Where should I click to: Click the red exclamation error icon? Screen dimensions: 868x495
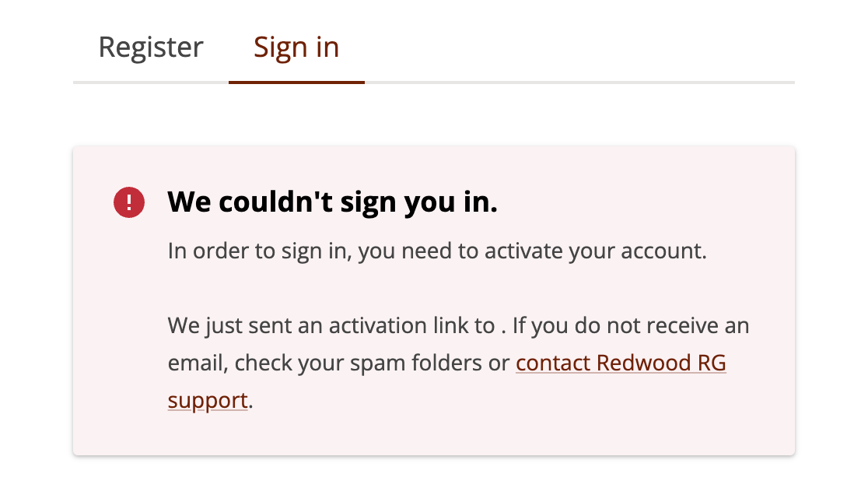129,203
